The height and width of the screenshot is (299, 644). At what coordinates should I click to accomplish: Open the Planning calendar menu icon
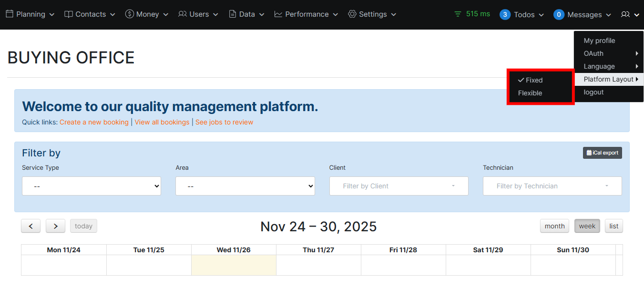(10, 14)
